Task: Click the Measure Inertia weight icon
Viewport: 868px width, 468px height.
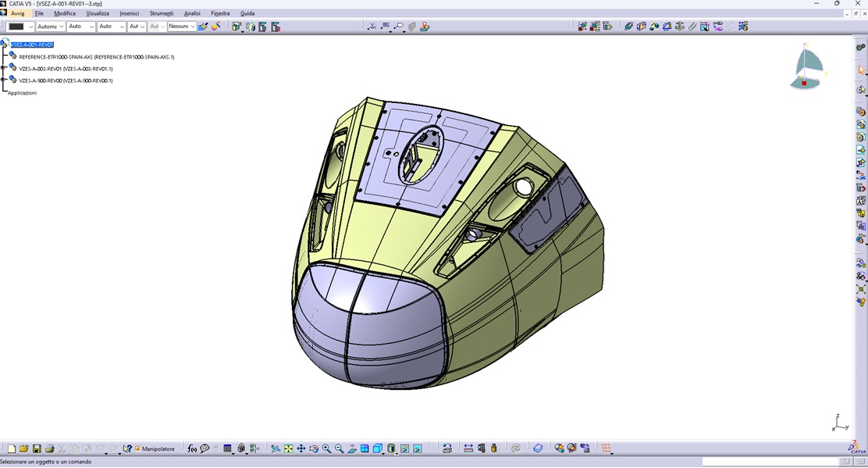Action: pyautogui.click(x=494, y=448)
